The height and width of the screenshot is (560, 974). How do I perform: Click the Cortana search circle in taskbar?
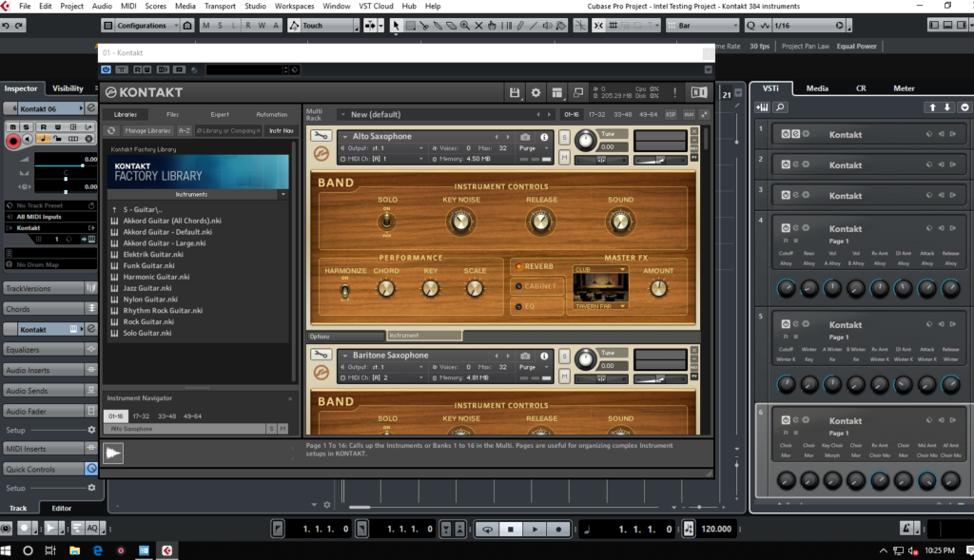coord(28,550)
